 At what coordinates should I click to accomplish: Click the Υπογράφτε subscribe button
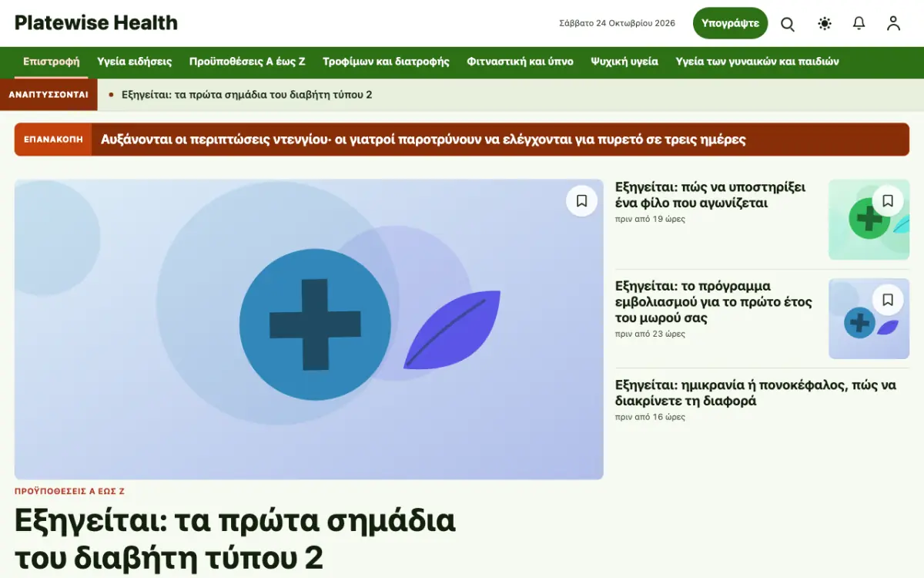pyautogui.click(x=730, y=23)
